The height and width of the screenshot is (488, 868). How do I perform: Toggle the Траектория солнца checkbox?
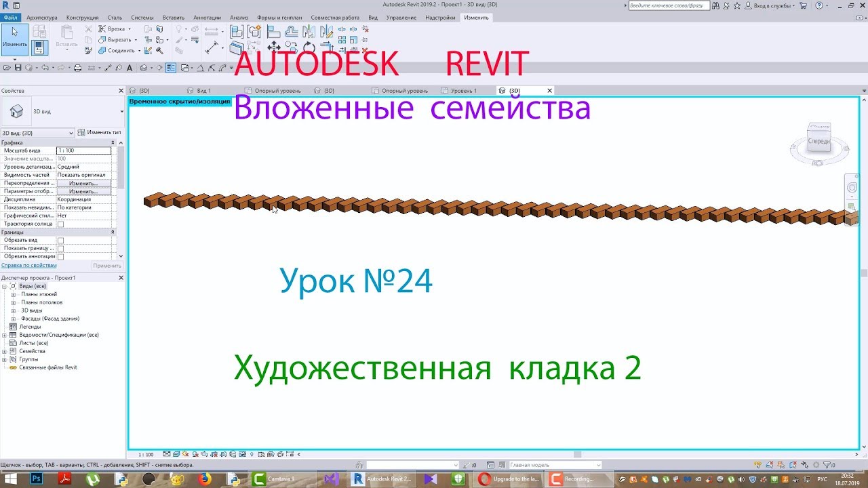coord(60,224)
